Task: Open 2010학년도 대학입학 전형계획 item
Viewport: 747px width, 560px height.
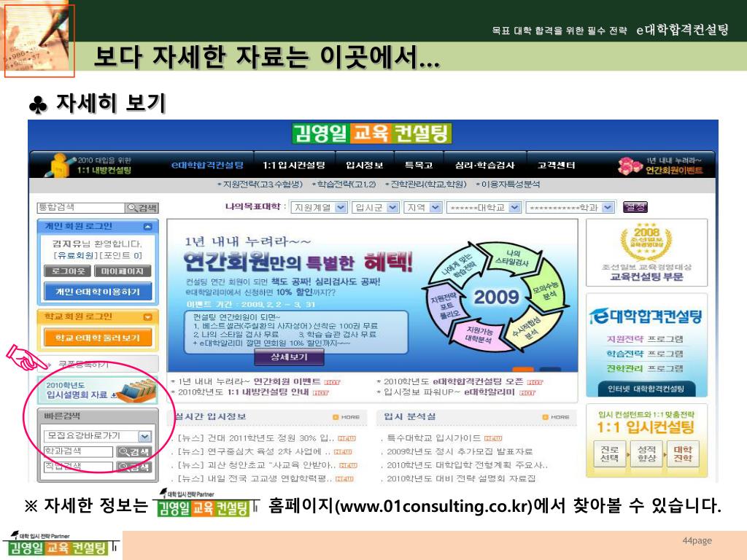Action: 467,464
